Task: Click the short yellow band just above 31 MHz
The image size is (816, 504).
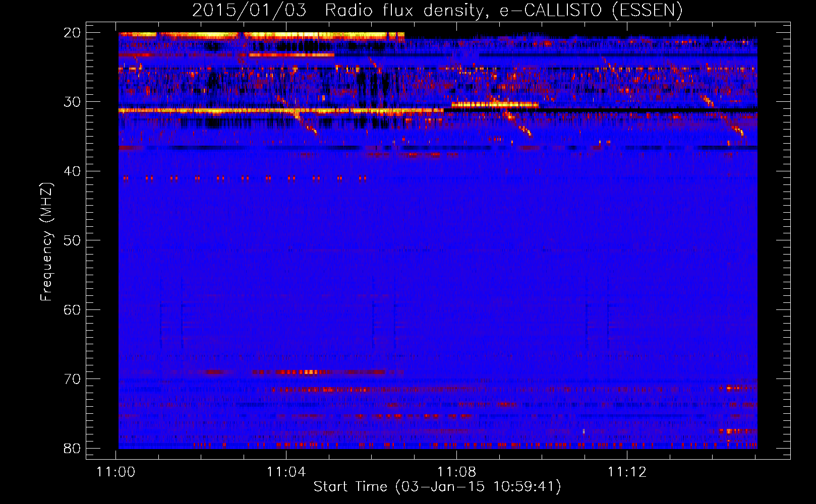Action: (495, 105)
